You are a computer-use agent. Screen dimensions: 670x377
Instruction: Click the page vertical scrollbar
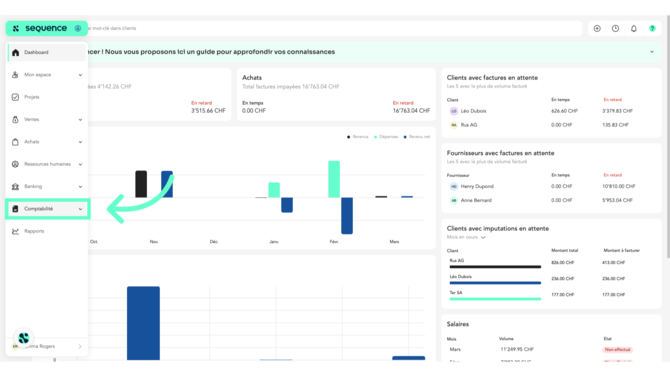point(667,137)
